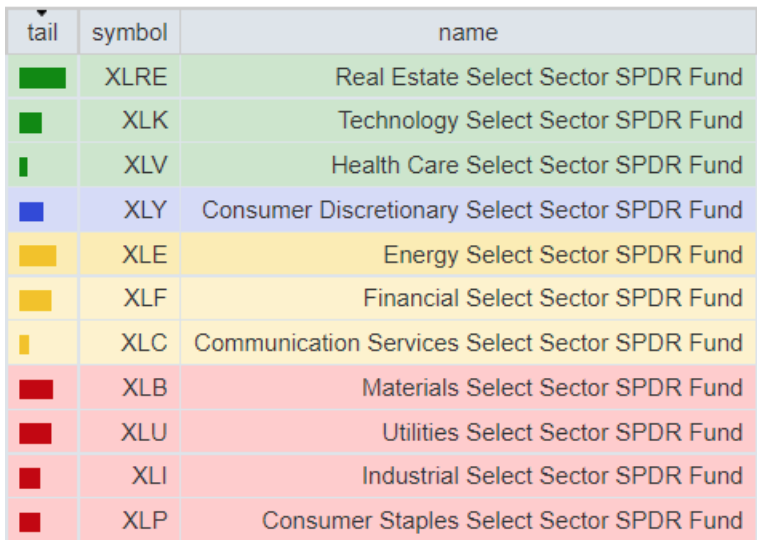The image size is (762, 544).
Task: Sort table by symbol column header
Action: click(x=129, y=33)
